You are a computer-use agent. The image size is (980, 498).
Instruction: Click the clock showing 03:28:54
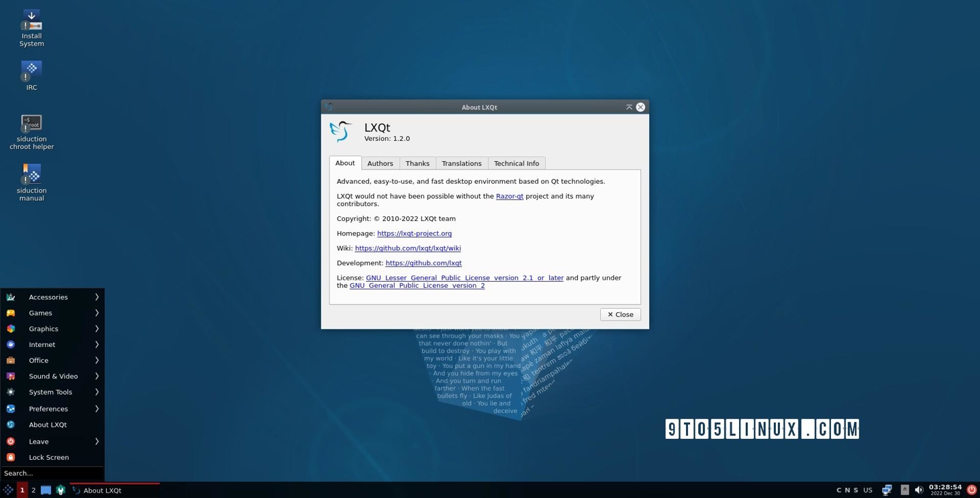pyautogui.click(x=945, y=490)
